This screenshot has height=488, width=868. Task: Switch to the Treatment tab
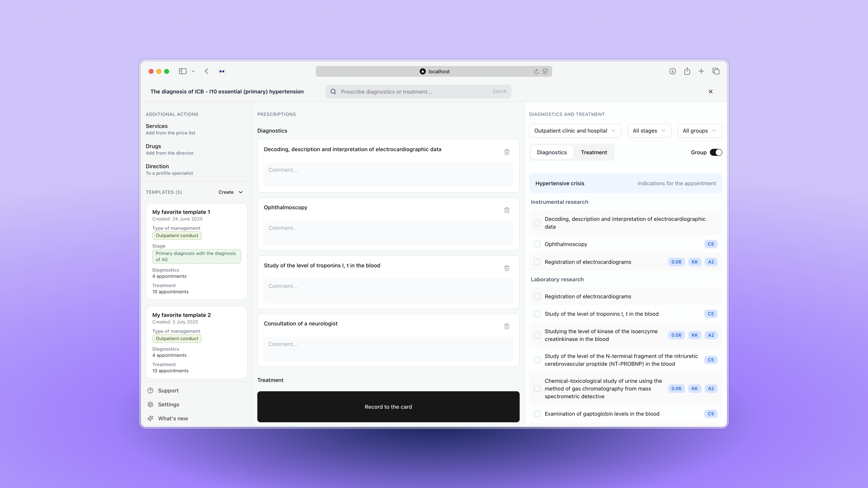[x=594, y=152]
